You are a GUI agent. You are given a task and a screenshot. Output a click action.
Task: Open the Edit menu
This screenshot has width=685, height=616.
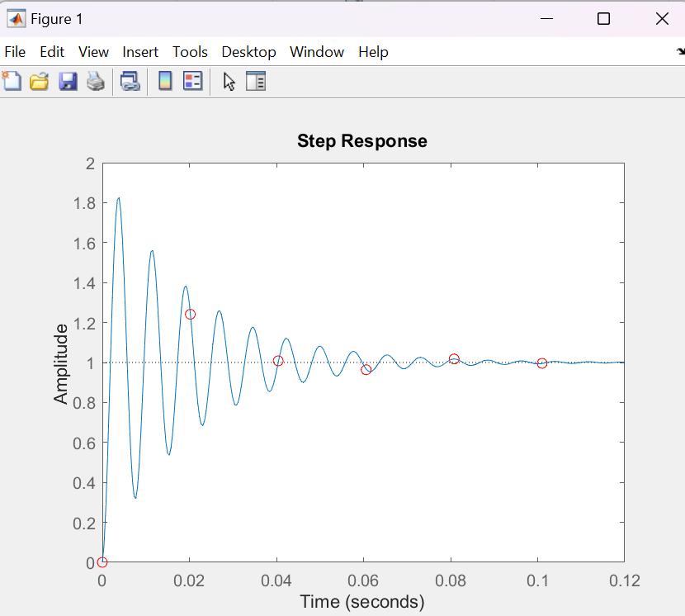52,51
